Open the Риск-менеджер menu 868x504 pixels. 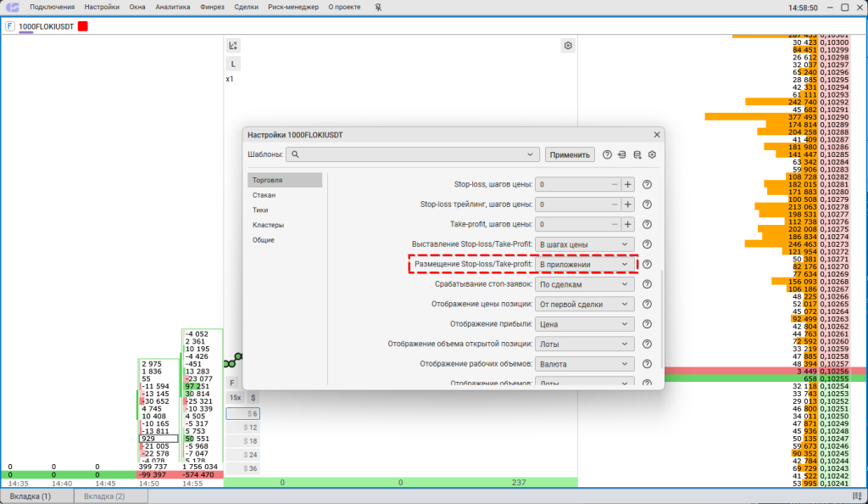click(x=292, y=7)
